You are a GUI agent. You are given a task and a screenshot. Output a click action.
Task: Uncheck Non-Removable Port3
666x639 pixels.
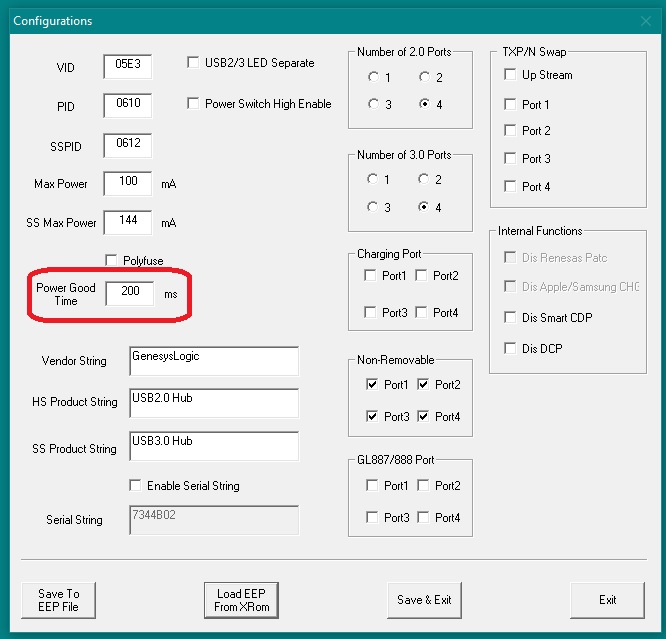(x=371, y=416)
